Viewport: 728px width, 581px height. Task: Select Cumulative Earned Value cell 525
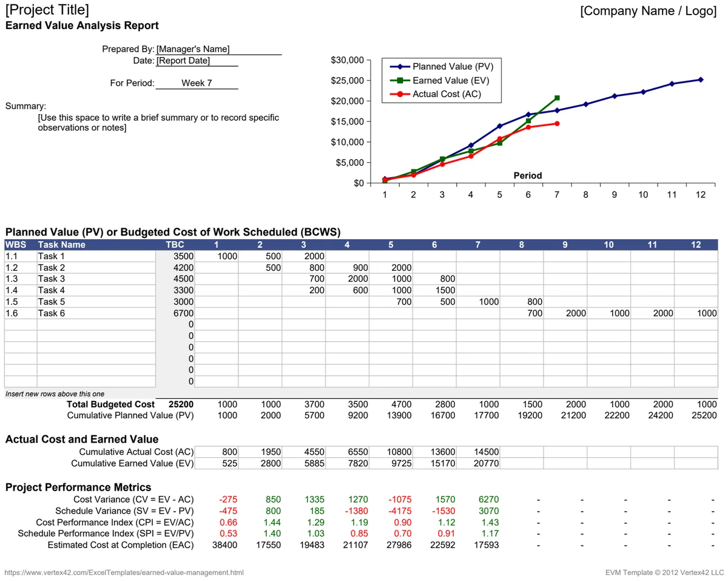tap(217, 463)
